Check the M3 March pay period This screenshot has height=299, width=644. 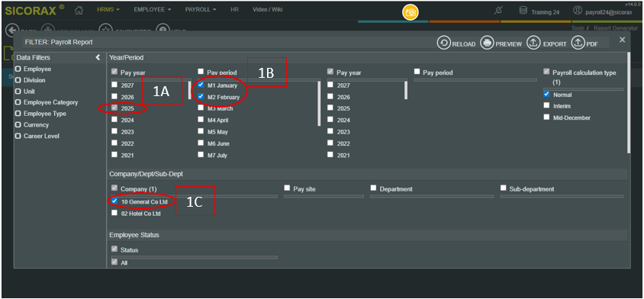(x=201, y=108)
